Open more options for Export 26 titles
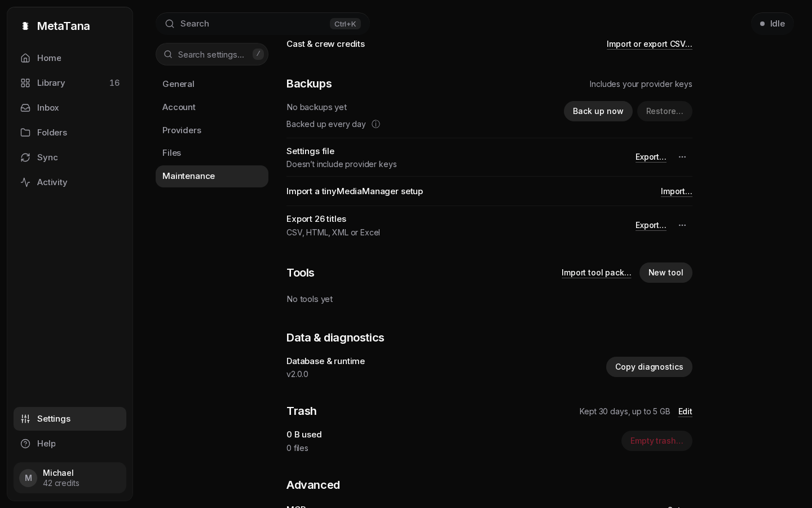Image resolution: width=812 pixels, height=508 pixels. [x=682, y=225]
